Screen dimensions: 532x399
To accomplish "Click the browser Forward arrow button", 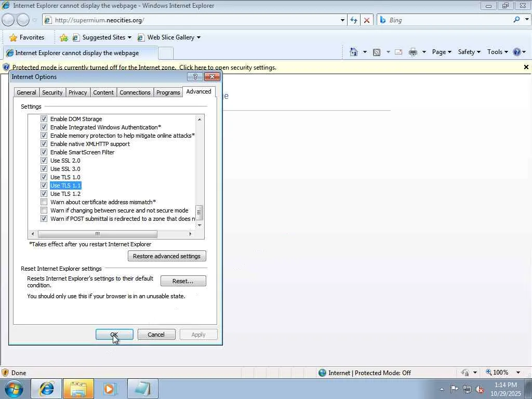I will 23,20.
